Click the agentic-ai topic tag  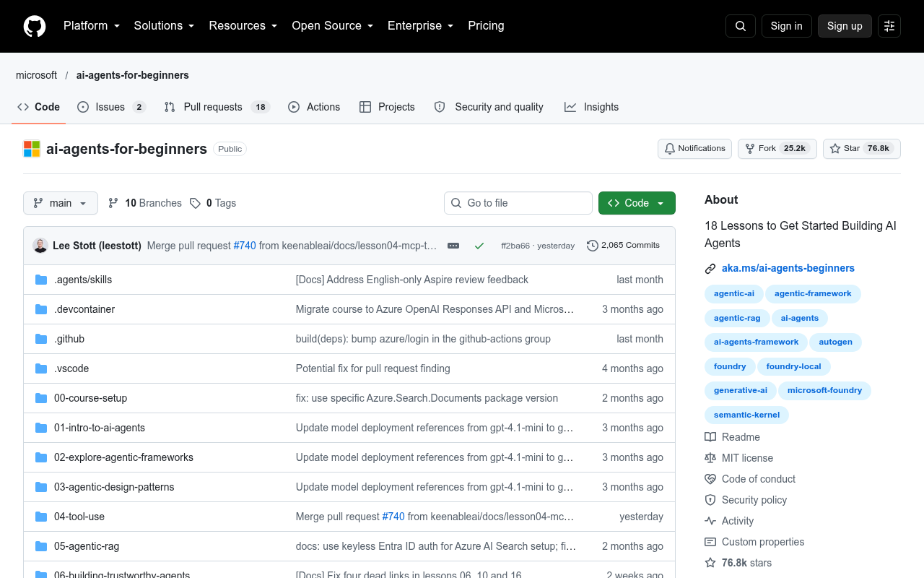point(734,293)
